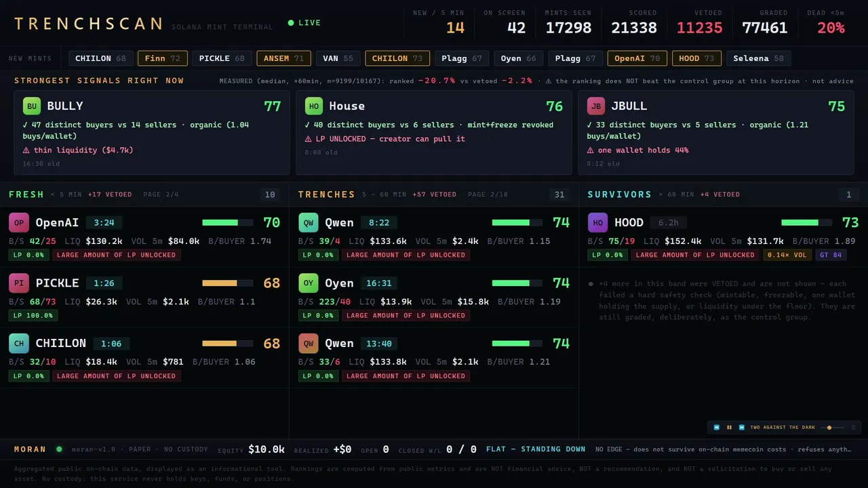
Task: Click the HOOD age chip 6.2h
Action: pyautogui.click(x=669, y=222)
